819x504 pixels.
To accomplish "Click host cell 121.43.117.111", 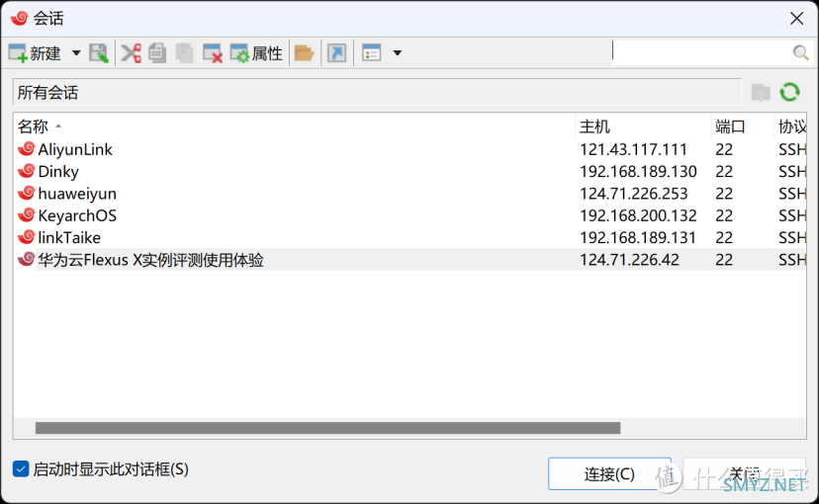I will pyautogui.click(x=633, y=150).
